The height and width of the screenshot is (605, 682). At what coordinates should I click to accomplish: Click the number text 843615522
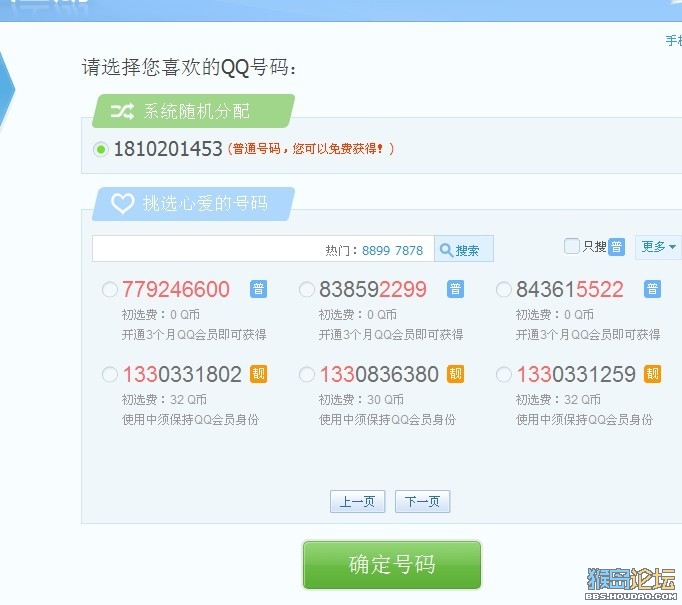(x=570, y=289)
